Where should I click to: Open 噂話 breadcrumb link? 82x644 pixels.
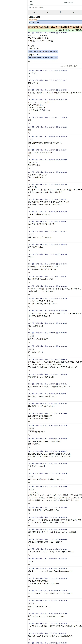pyautogui.click(x=42, y=8)
